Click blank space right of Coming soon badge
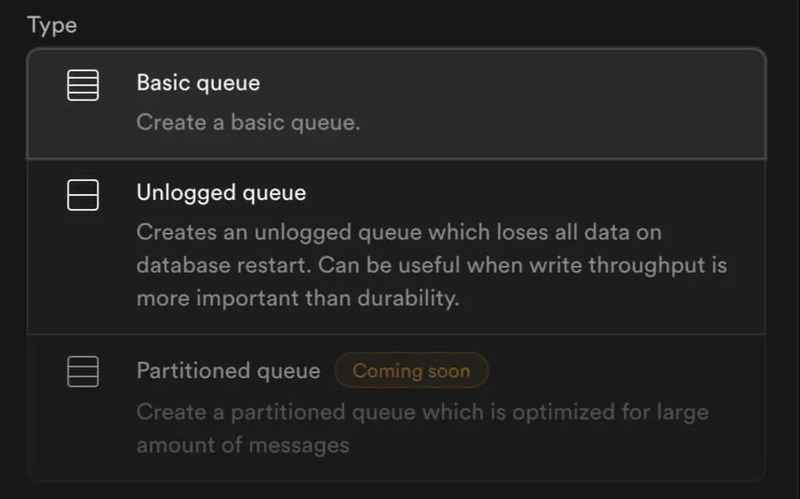Screen dimensions: 800x499 point(620,371)
